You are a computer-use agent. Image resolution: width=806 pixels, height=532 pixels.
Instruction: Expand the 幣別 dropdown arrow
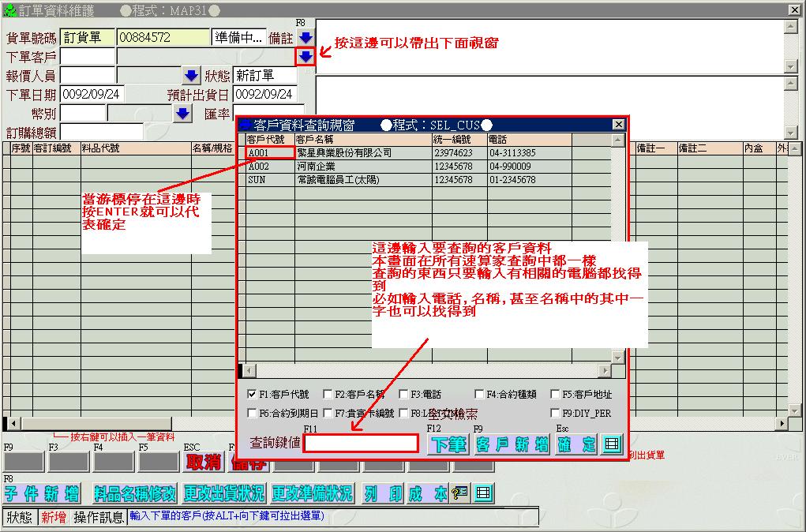183,114
